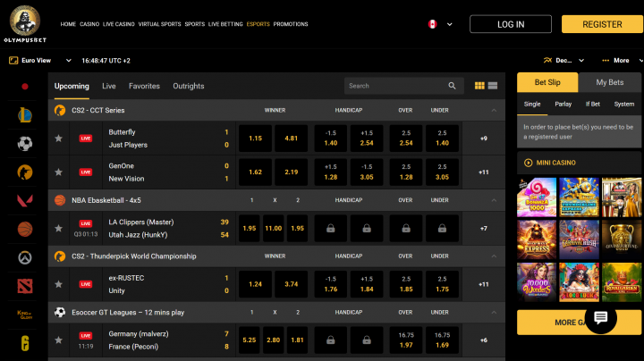Switch to the Favorites tab

(144, 86)
